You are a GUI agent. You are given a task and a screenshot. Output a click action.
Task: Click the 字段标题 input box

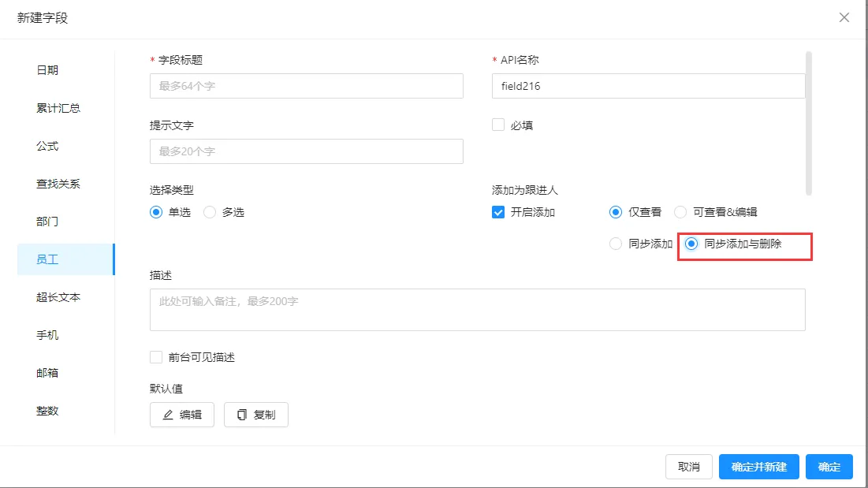[x=306, y=86]
